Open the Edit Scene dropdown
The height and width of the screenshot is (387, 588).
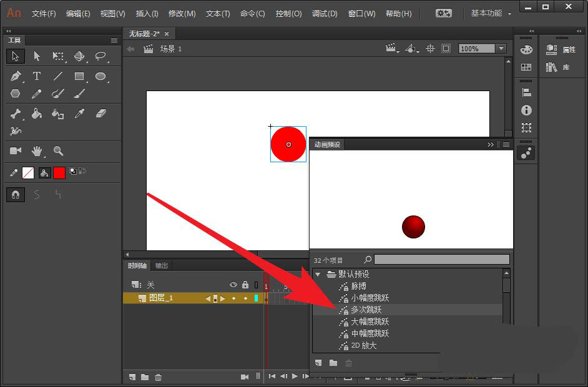point(392,49)
